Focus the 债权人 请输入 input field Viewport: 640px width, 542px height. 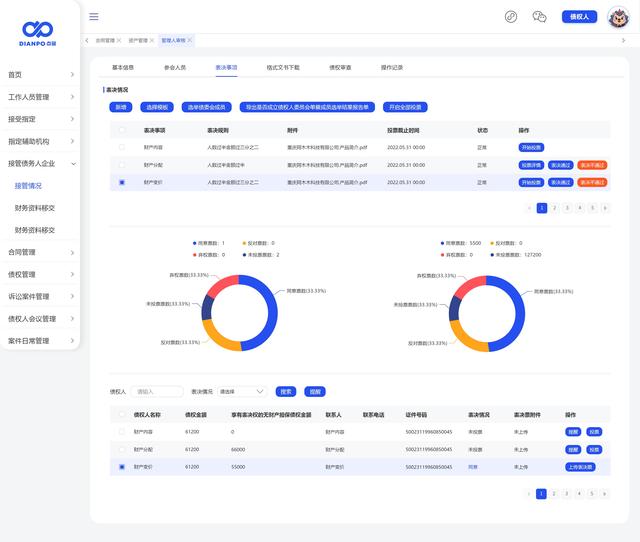(157, 392)
